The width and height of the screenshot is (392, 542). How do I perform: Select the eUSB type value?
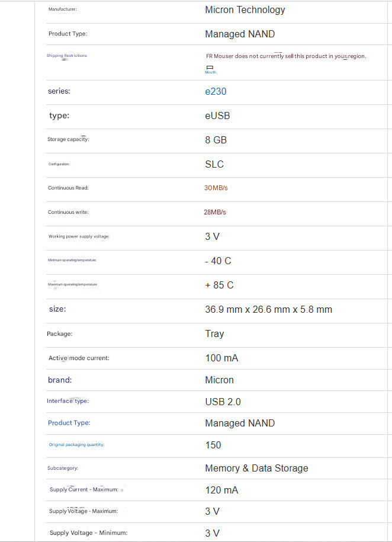click(x=217, y=116)
